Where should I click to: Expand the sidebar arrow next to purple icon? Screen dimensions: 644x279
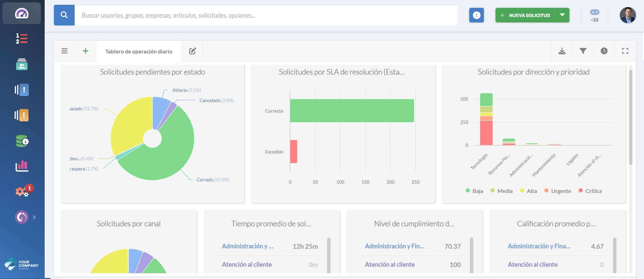pyautogui.click(x=34, y=217)
